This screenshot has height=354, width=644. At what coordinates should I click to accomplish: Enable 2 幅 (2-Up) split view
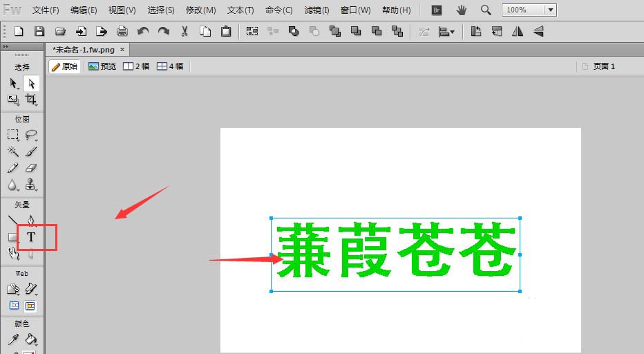click(x=136, y=66)
